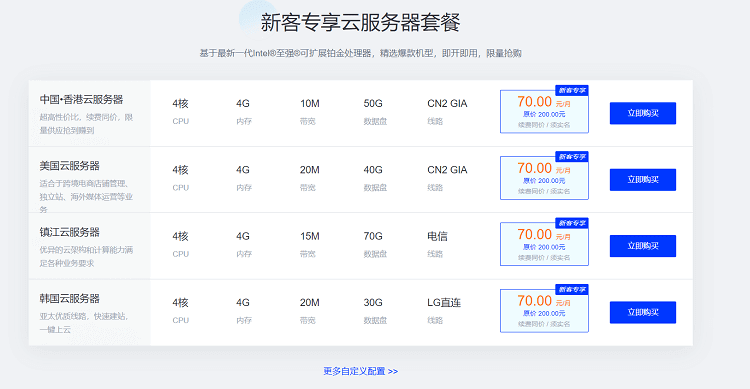Screen dimensions: 750x389
Task: Click 立即购买 for 镇江云服务器
Action: [642, 246]
